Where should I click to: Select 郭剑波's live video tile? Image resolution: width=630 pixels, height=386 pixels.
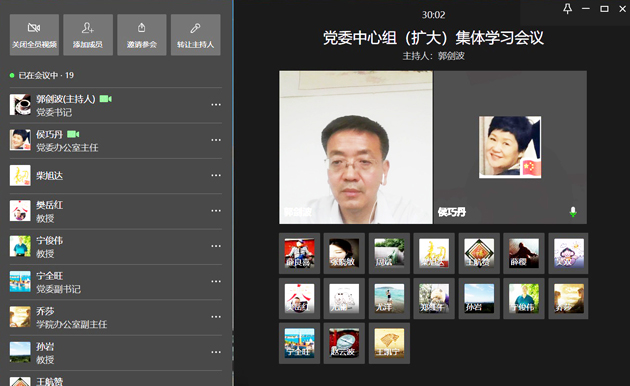click(x=356, y=147)
